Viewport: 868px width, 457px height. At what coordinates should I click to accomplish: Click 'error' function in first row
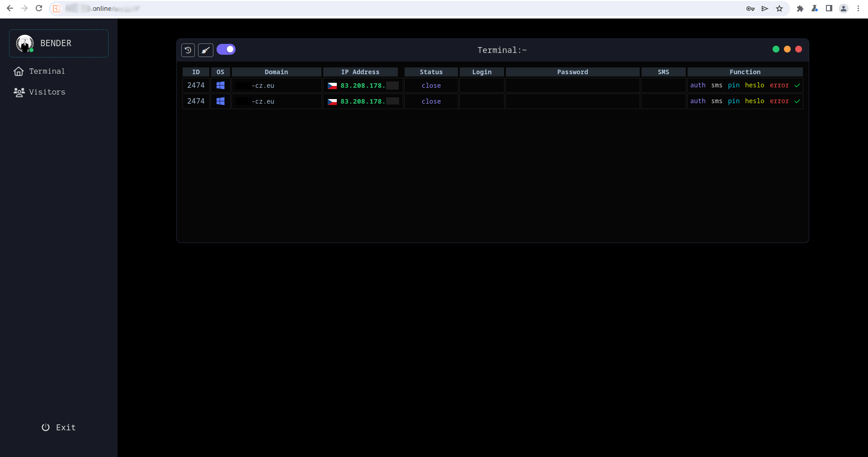(779, 85)
